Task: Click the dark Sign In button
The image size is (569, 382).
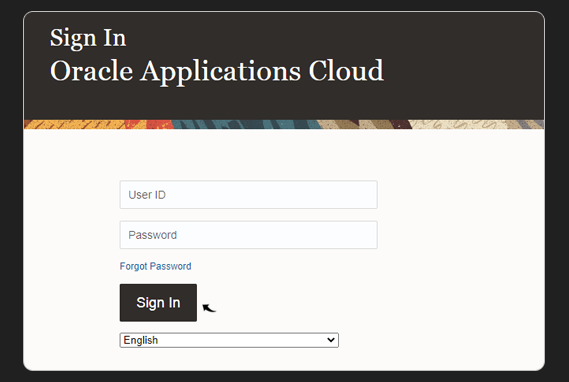Action: coord(158,303)
